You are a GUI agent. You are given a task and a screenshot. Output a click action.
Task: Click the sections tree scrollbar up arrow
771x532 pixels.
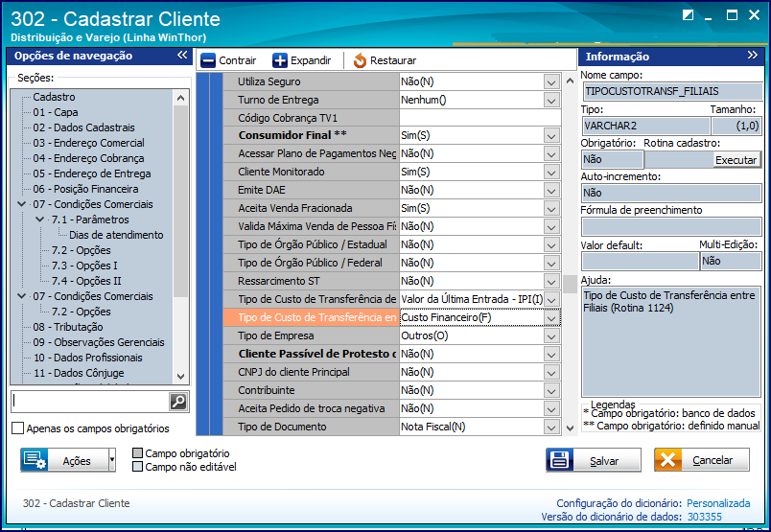click(180, 98)
